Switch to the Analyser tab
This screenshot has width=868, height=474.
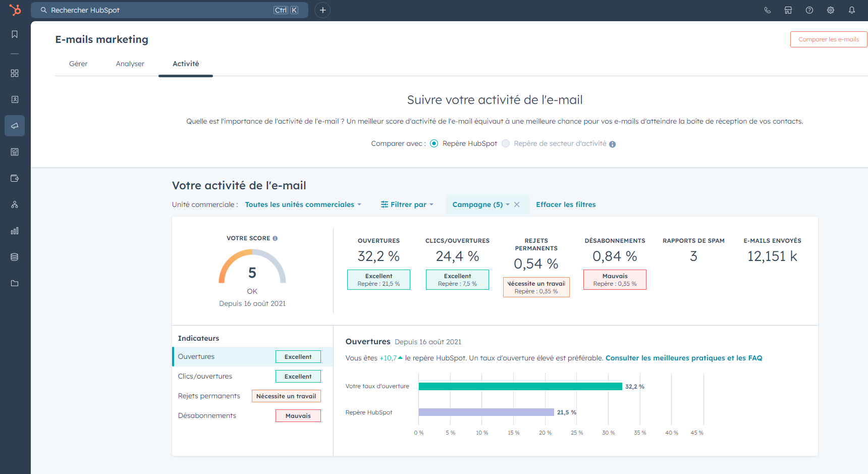point(130,64)
